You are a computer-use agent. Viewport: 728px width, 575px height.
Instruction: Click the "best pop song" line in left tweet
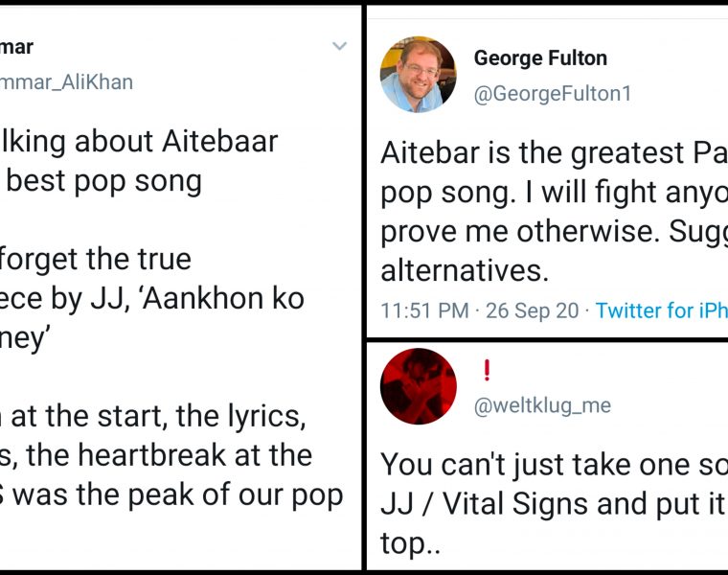(x=105, y=181)
